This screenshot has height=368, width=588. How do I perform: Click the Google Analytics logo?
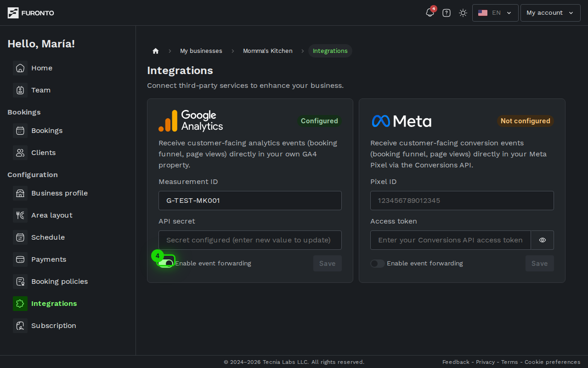191,121
